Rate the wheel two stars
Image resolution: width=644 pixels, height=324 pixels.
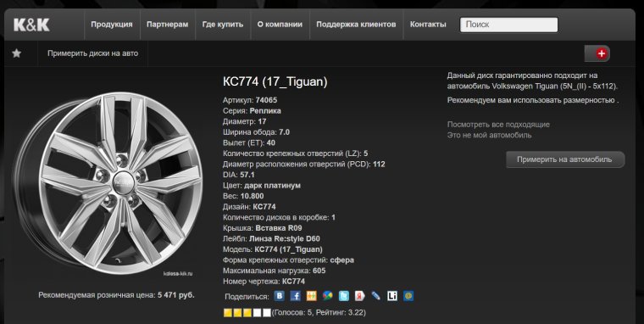click(237, 313)
